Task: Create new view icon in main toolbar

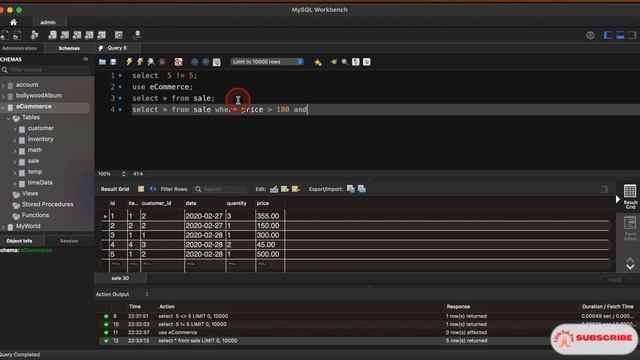Action: (x=77, y=35)
